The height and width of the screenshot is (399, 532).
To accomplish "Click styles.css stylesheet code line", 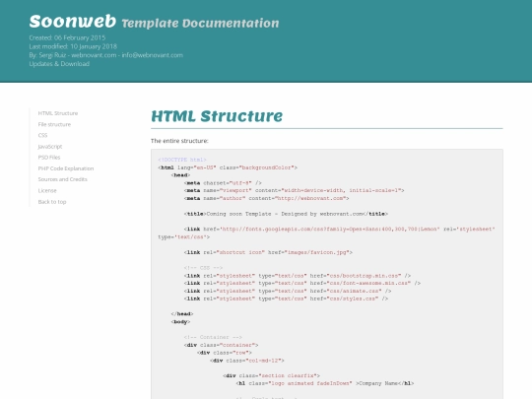I will (x=286, y=299).
